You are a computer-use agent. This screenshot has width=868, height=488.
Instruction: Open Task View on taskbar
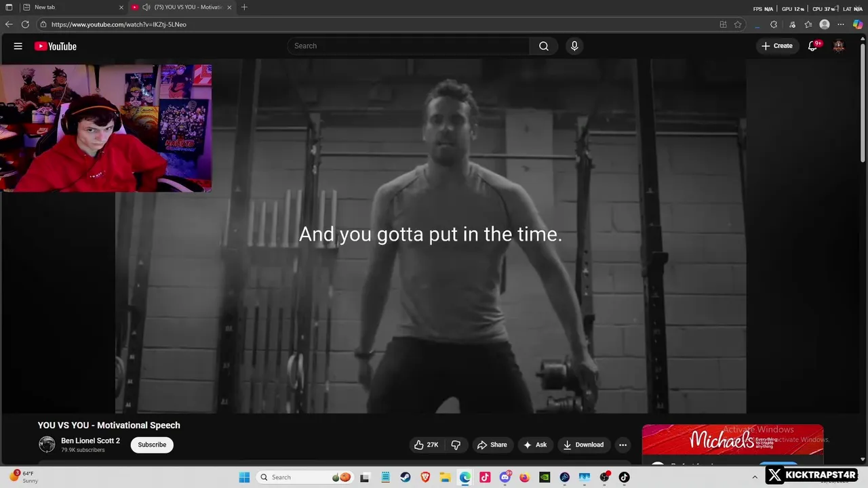point(365,477)
